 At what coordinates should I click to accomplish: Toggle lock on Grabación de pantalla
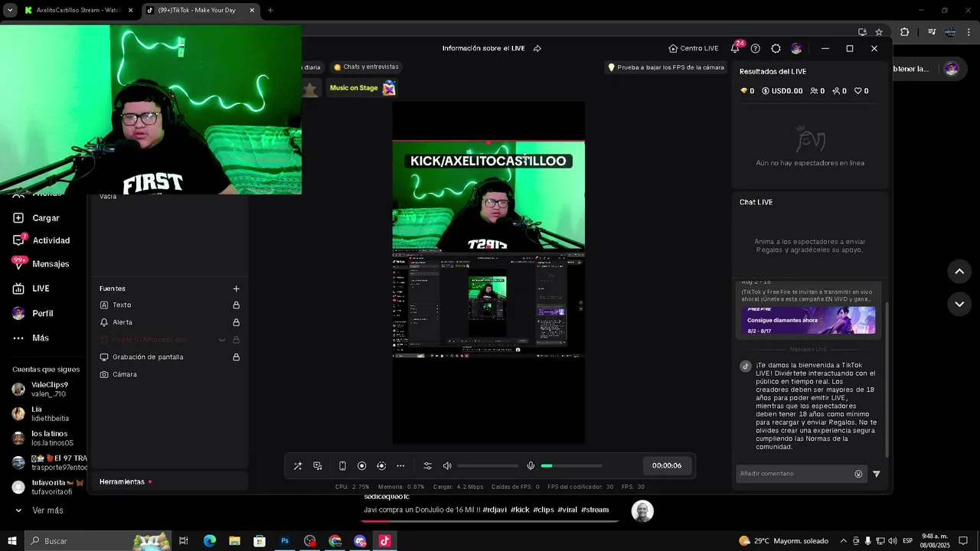pyautogui.click(x=236, y=357)
